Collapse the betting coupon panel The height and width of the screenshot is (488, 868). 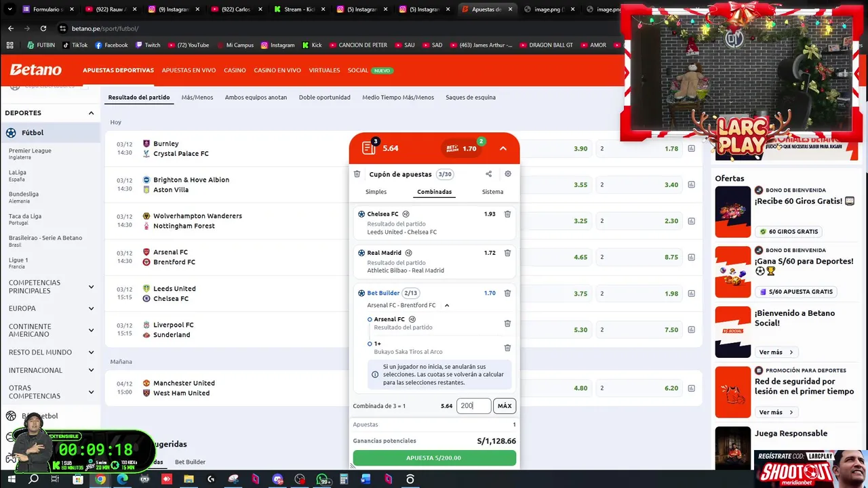tap(502, 148)
